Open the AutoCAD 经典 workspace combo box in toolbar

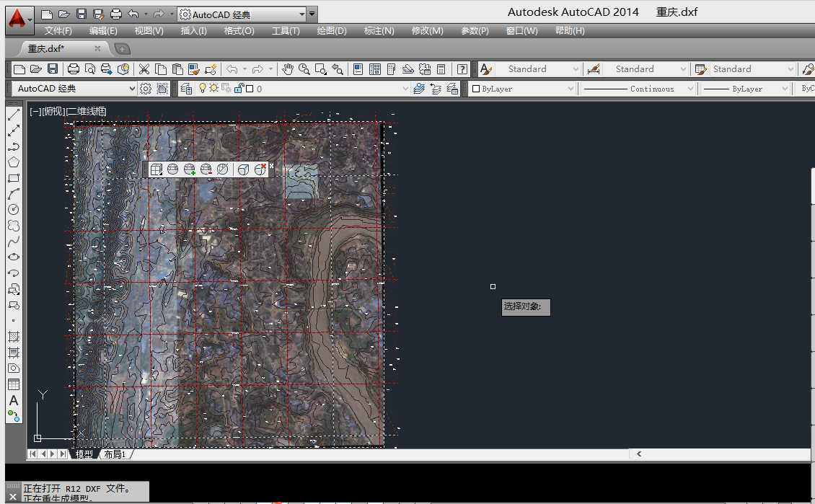pos(74,89)
